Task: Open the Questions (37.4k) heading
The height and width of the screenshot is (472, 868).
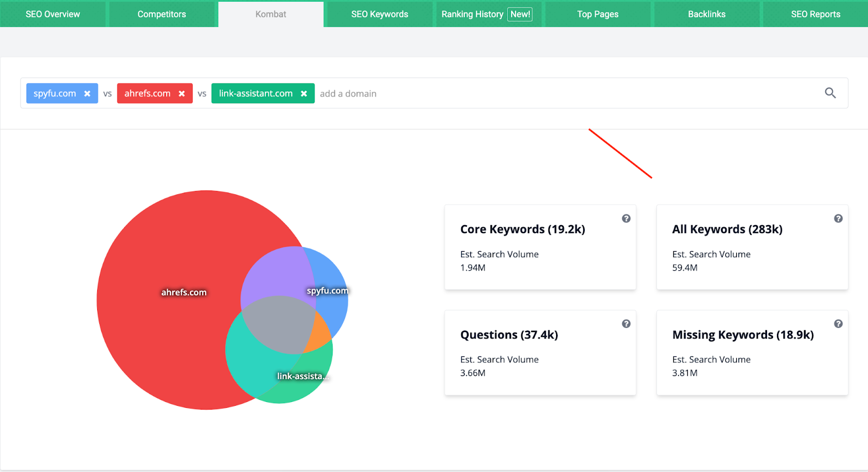Action: click(x=509, y=335)
